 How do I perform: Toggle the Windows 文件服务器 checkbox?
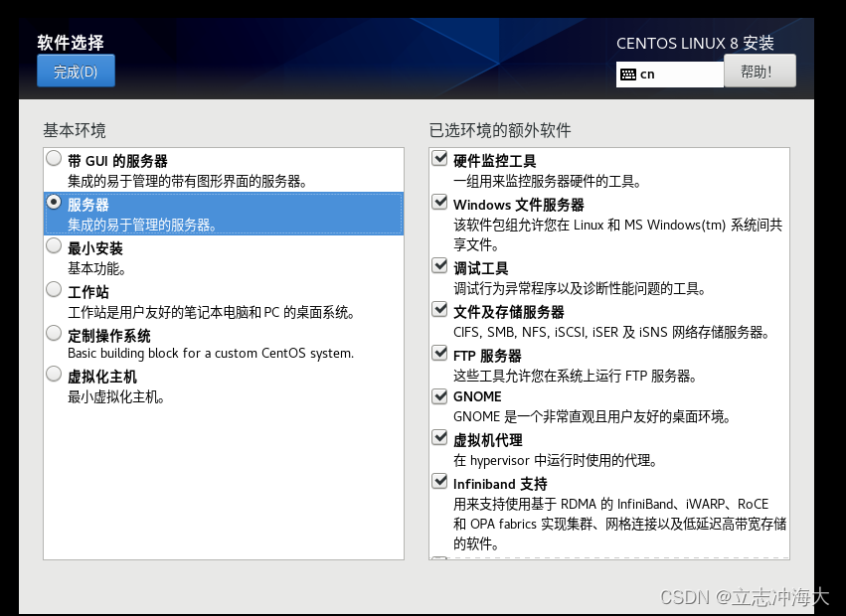[x=439, y=202]
